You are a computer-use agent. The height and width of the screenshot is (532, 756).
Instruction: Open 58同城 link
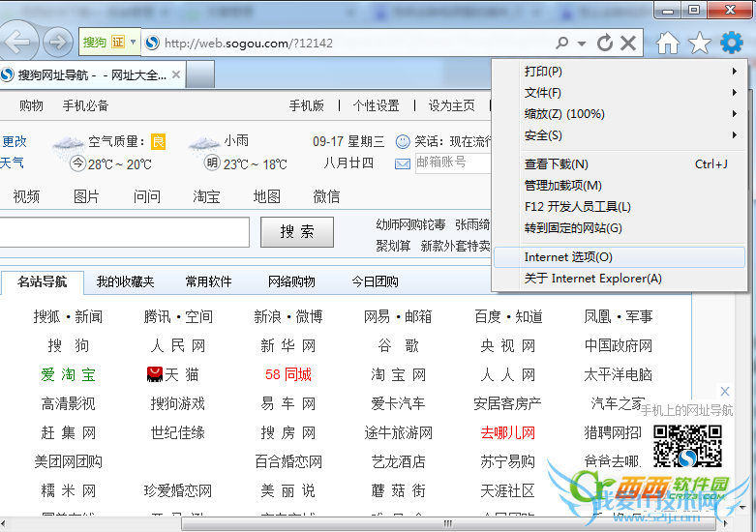point(288,374)
